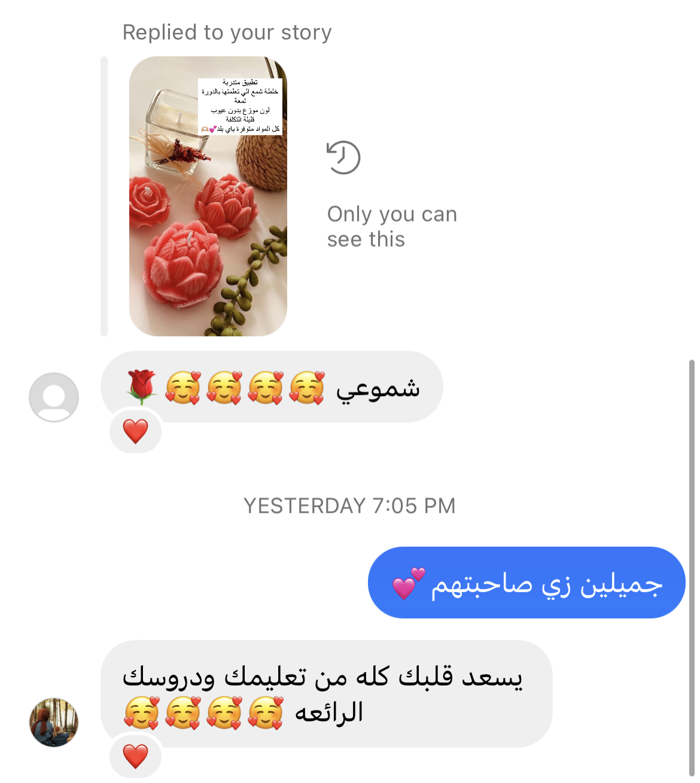
Task: Open the candle story thumbnail
Action: [x=208, y=196]
